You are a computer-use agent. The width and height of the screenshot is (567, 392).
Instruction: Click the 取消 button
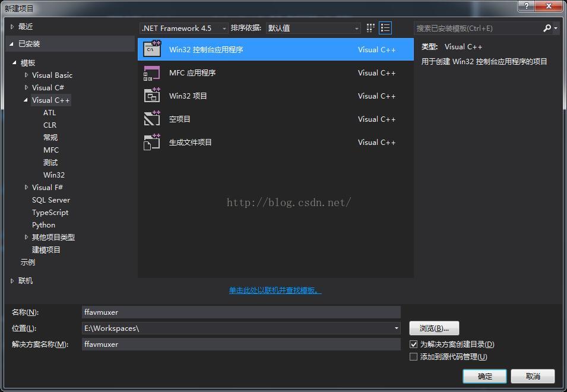coord(533,376)
